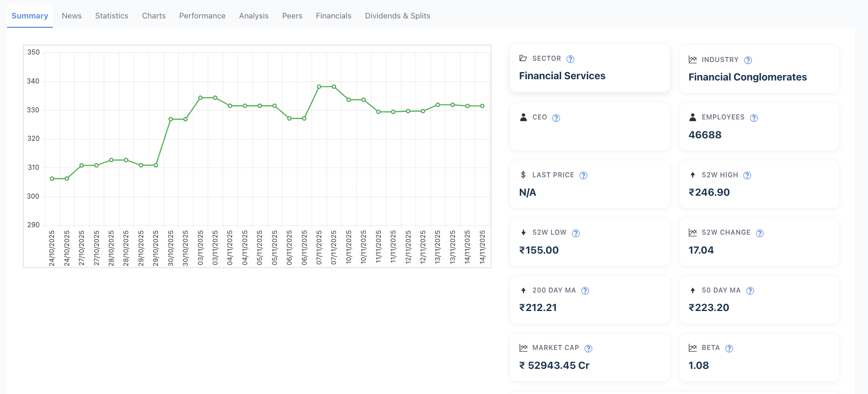Click the help icon beside INDUSTRY
Image resolution: width=868 pixels, height=394 pixels.
(748, 60)
